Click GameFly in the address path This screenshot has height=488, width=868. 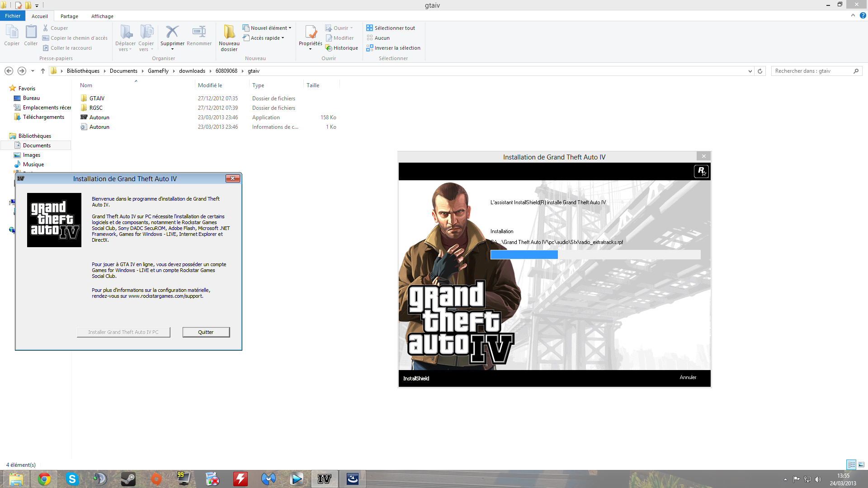(x=158, y=71)
